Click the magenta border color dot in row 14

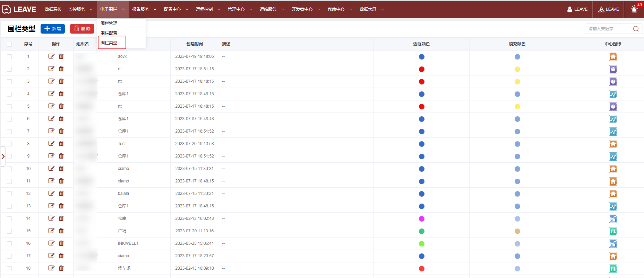coord(421,219)
